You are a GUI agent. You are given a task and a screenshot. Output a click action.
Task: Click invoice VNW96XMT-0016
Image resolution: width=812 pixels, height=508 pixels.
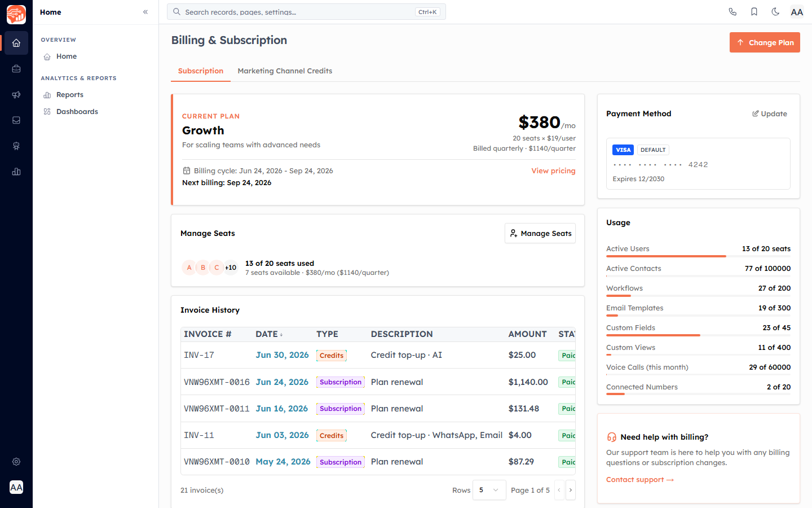217,382
